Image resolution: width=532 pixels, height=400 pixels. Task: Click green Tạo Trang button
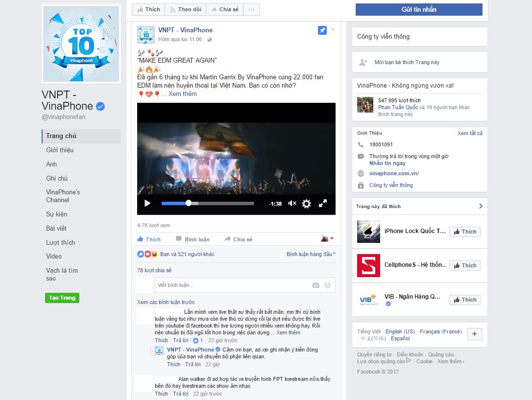click(62, 298)
